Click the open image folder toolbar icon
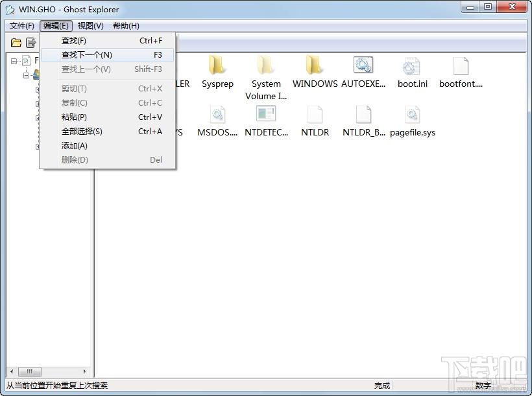The width and height of the screenshot is (532, 396). tap(16, 42)
